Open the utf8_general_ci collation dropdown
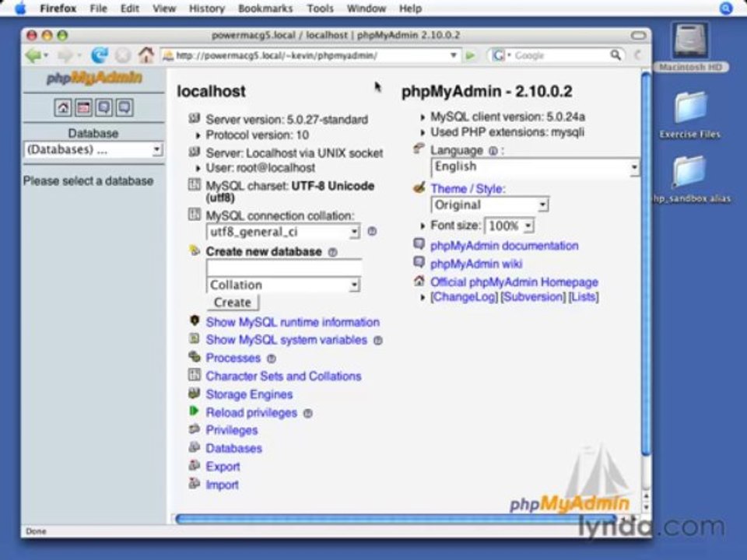The height and width of the screenshot is (560, 747). click(283, 232)
